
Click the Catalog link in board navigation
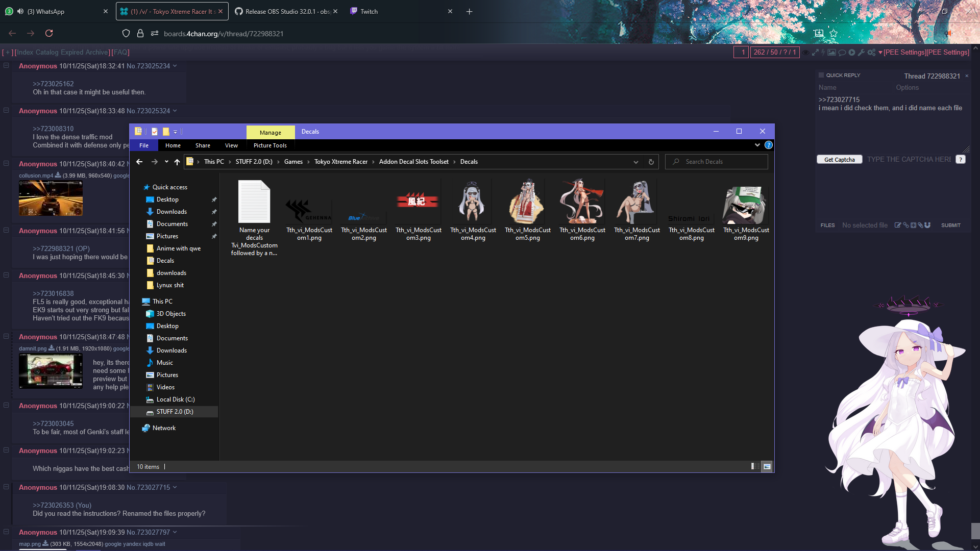(47, 52)
